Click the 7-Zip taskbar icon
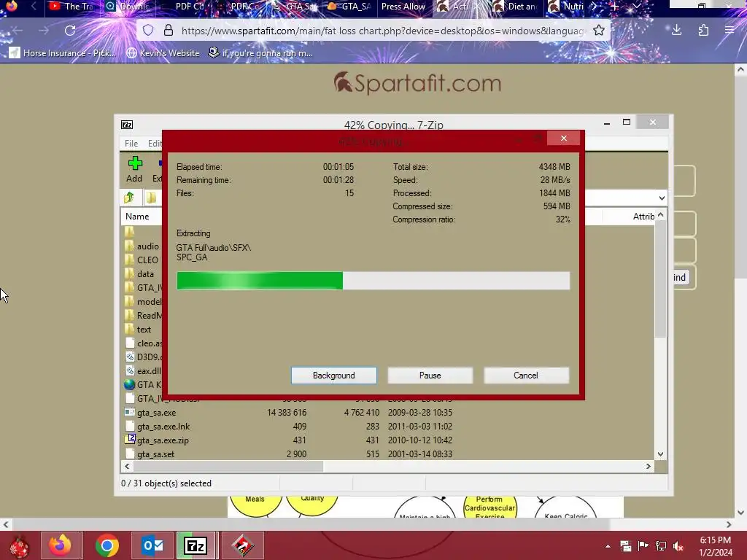 (196, 545)
